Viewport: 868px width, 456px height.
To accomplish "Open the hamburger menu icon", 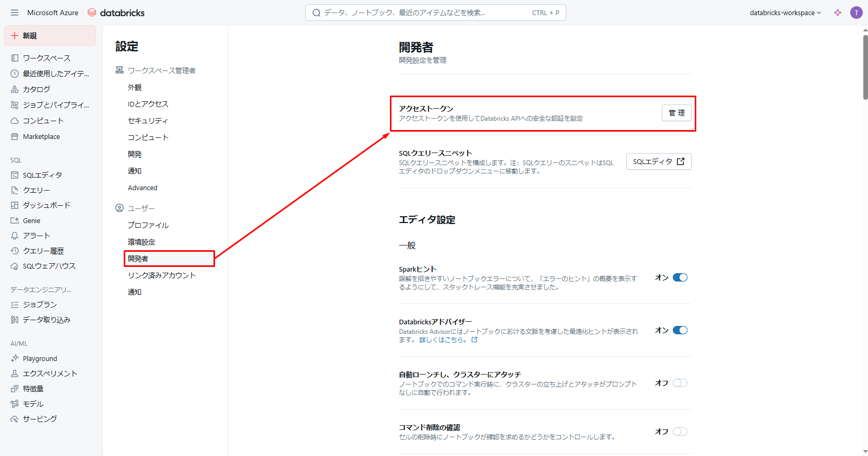I will (15, 13).
